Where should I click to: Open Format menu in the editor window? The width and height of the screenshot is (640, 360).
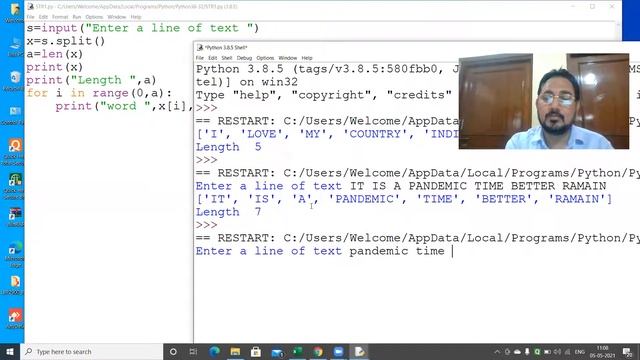[x=60, y=17]
